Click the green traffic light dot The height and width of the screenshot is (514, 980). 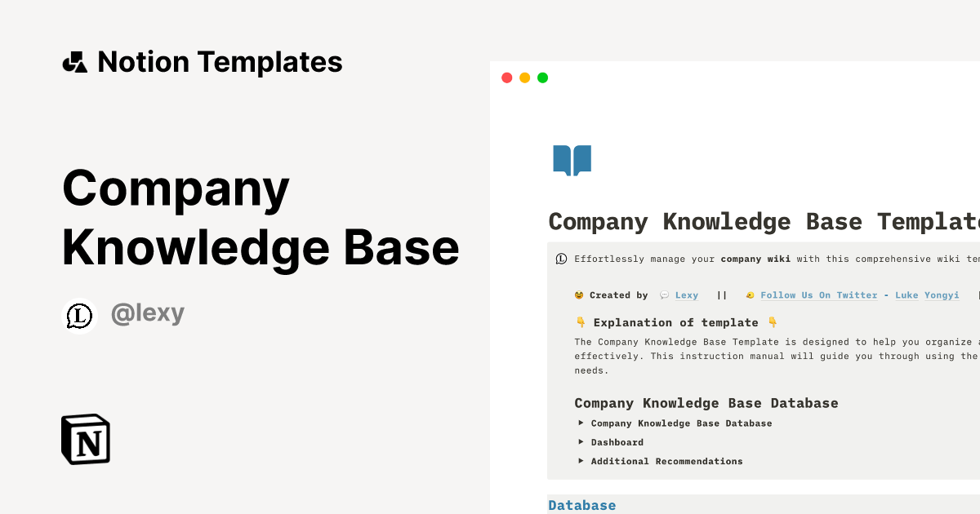(x=542, y=78)
